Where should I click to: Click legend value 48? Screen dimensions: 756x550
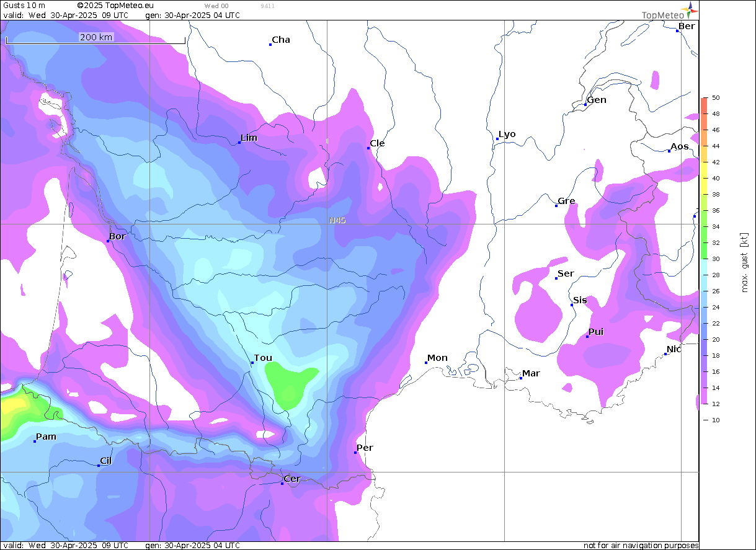pos(716,114)
